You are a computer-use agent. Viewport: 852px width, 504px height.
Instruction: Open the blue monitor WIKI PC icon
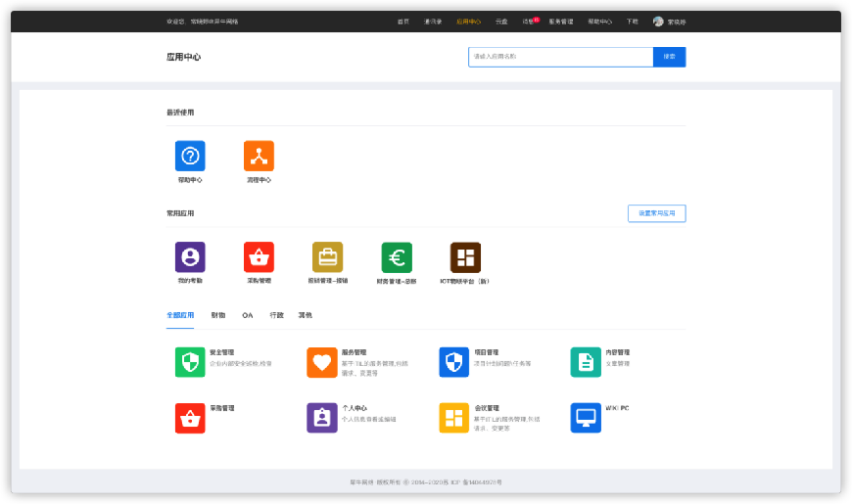586,418
